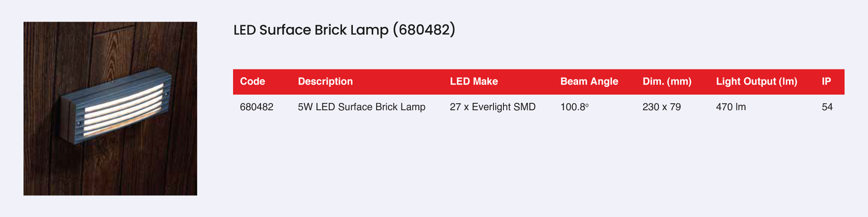868x217 pixels.
Task: Click the 5W LED Surface Brick Lamp description
Action: (x=362, y=107)
